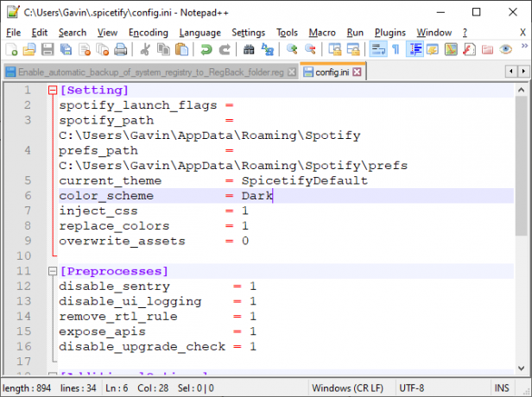This screenshot has height=397, width=532.
Task: Close document with menu bar X button
Action: 522,33
